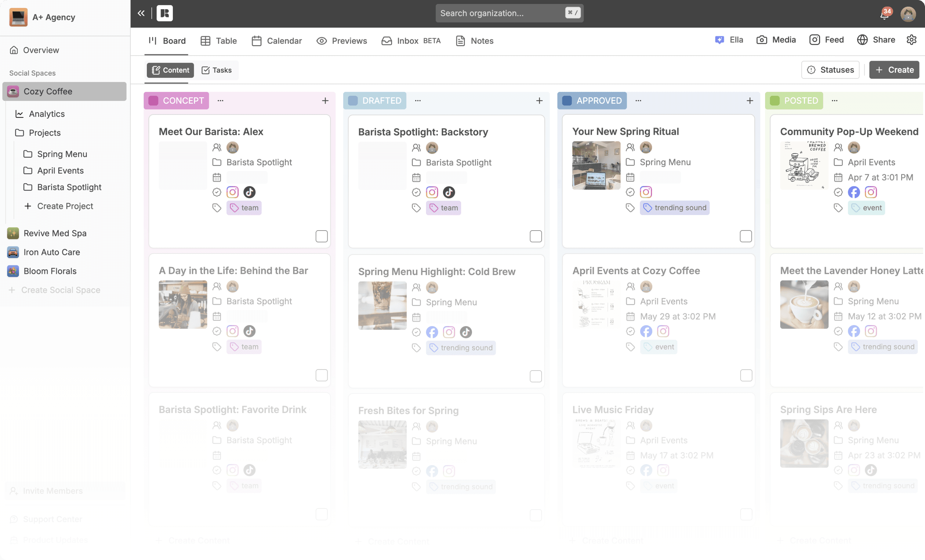Viewport: 925px width, 560px height.
Task: Click assignee avatar on Barista Spotlight: Backstory card
Action: [432, 148]
